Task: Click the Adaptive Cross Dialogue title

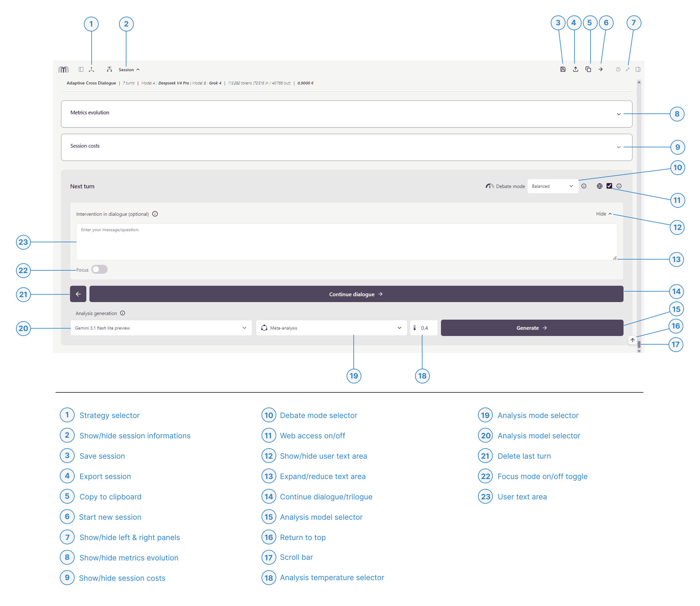Action: tap(91, 83)
